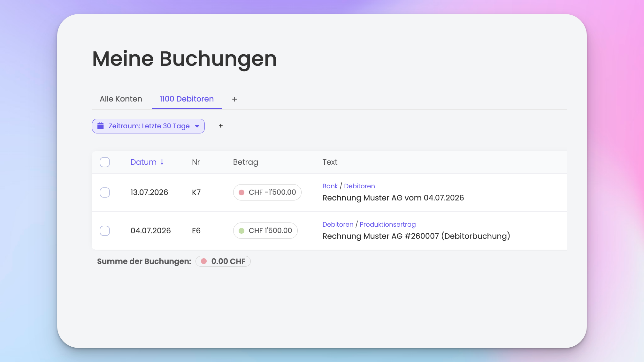This screenshot has width=644, height=362.
Task: Click the CHF 1'500.00 amount badge
Action: (265, 231)
